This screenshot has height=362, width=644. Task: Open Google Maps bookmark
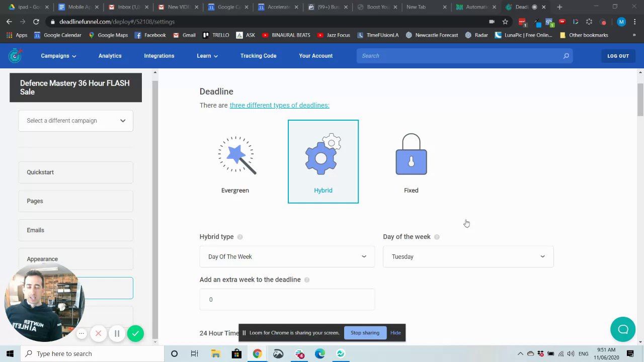tap(108, 35)
